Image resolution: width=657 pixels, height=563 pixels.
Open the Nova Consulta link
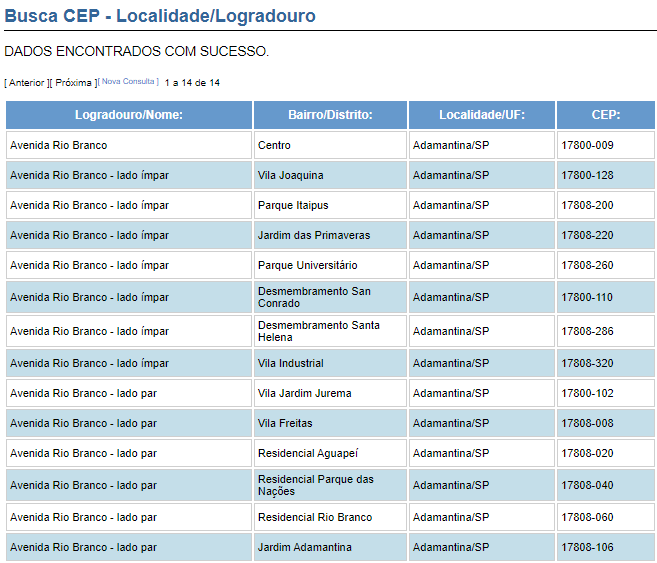point(128,81)
